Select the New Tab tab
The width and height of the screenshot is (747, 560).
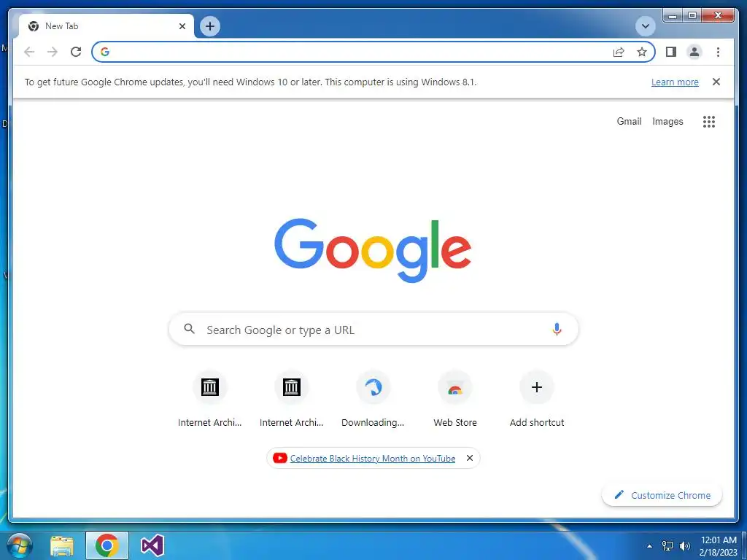click(x=107, y=26)
